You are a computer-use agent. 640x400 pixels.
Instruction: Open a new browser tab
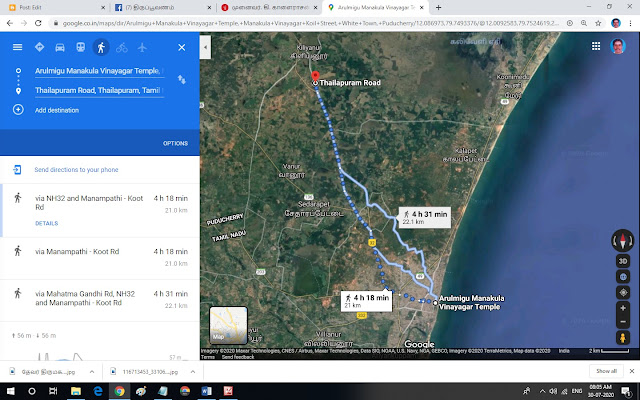point(438,7)
